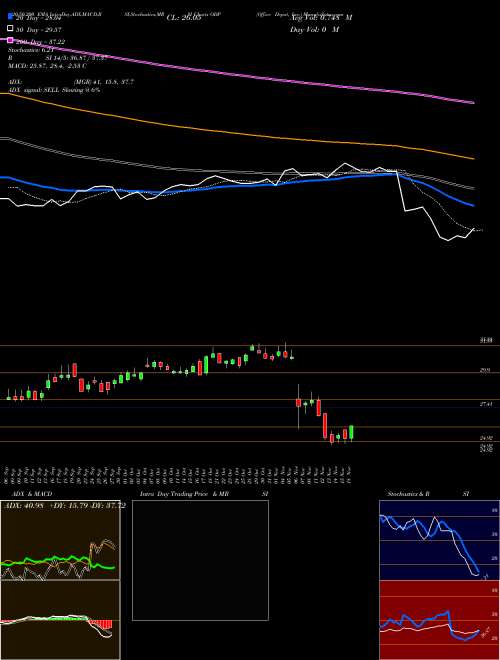This screenshot has height=660, width=500.
Task: Open the red RSI chart panel
Action: [439, 620]
